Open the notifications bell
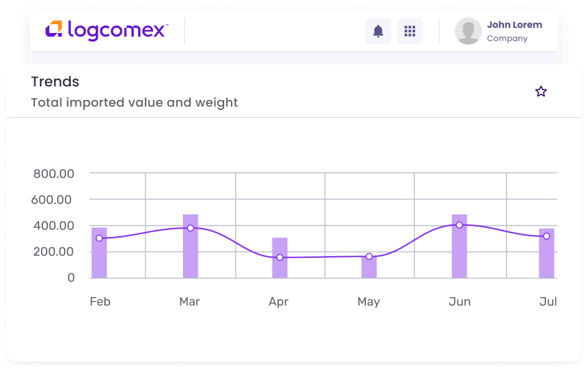The image size is (588, 371). [378, 31]
